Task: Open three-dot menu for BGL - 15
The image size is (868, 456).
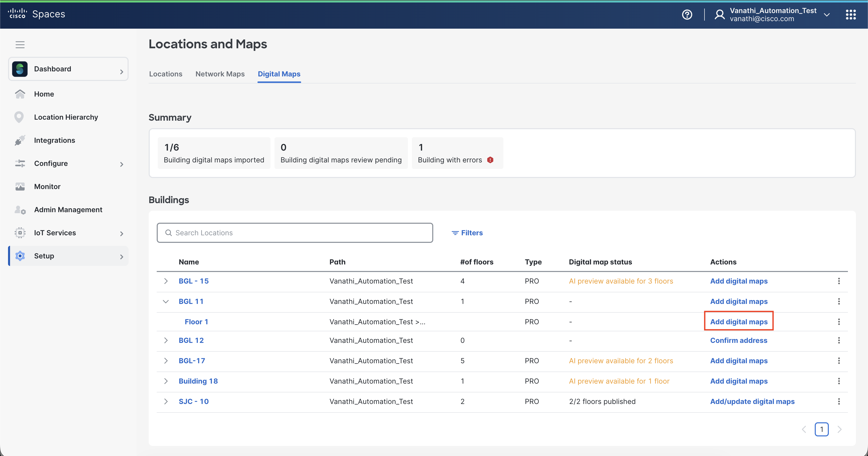Action: 839,281
